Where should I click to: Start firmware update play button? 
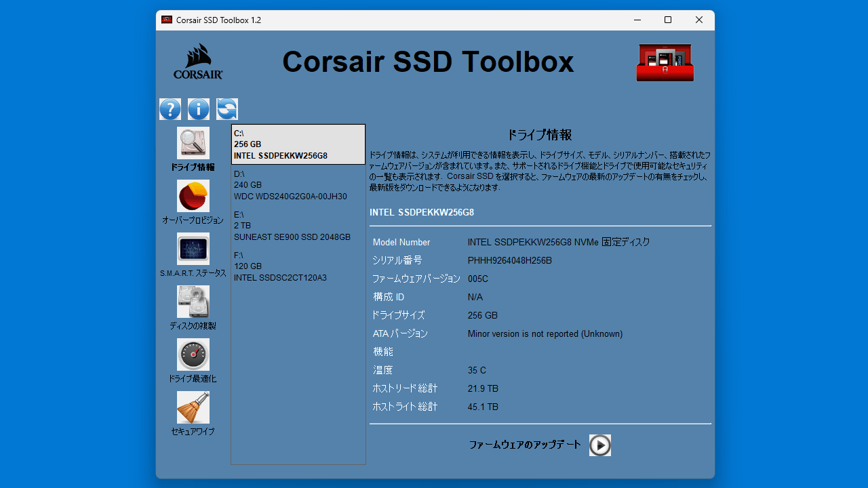[x=600, y=445]
